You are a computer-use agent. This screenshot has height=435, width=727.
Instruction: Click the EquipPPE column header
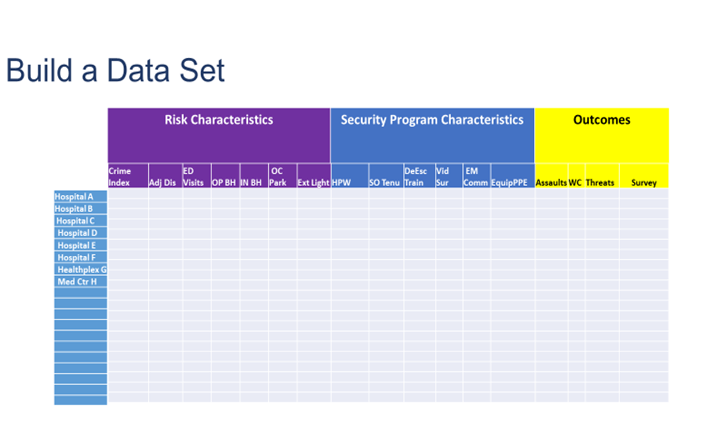click(513, 176)
